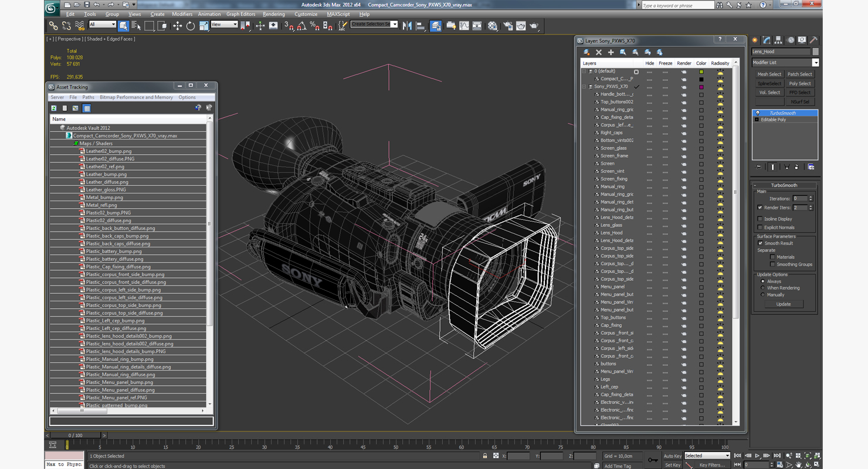The image size is (868, 469).
Task: Open the Animation menu
Action: coord(209,14)
